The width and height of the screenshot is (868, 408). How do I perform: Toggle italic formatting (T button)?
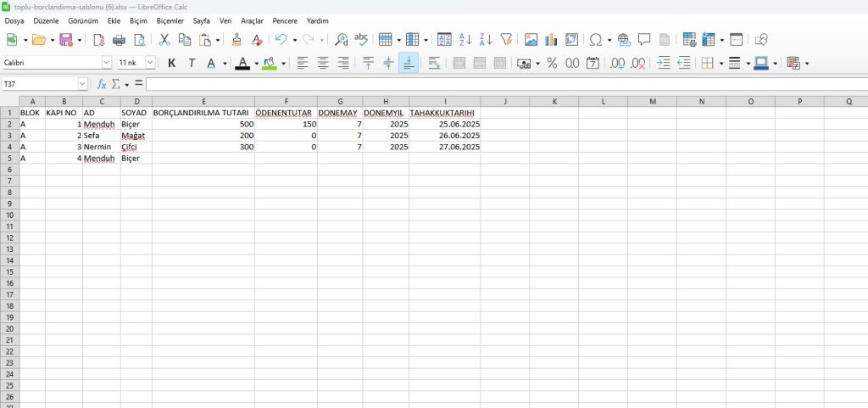tap(192, 63)
